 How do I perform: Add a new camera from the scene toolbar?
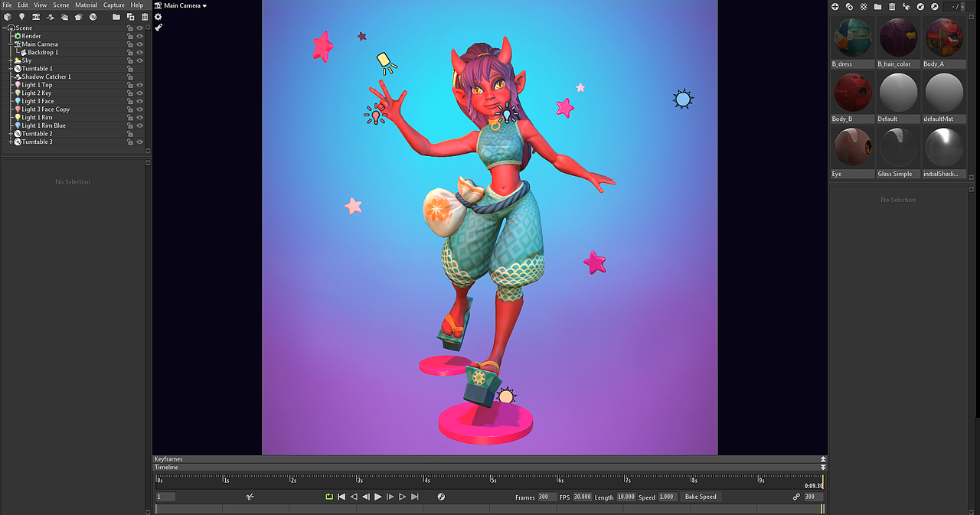pyautogui.click(x=36, y=16)
